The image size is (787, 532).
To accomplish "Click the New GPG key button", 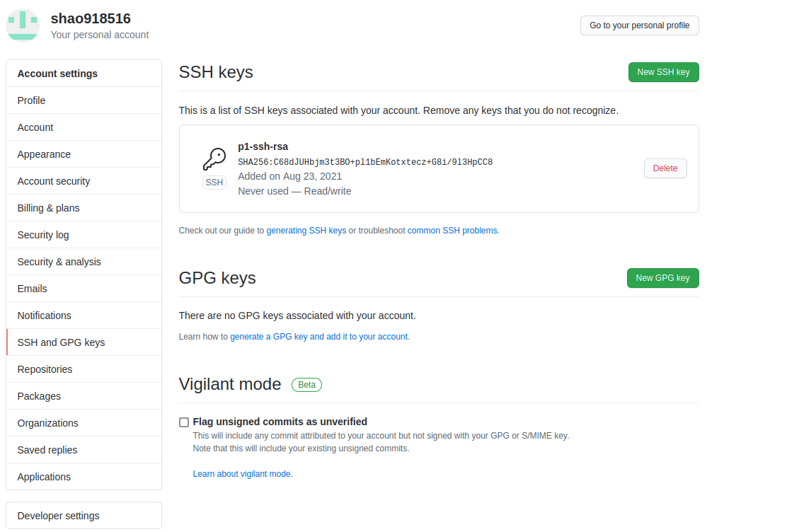I will pos(662,278).
